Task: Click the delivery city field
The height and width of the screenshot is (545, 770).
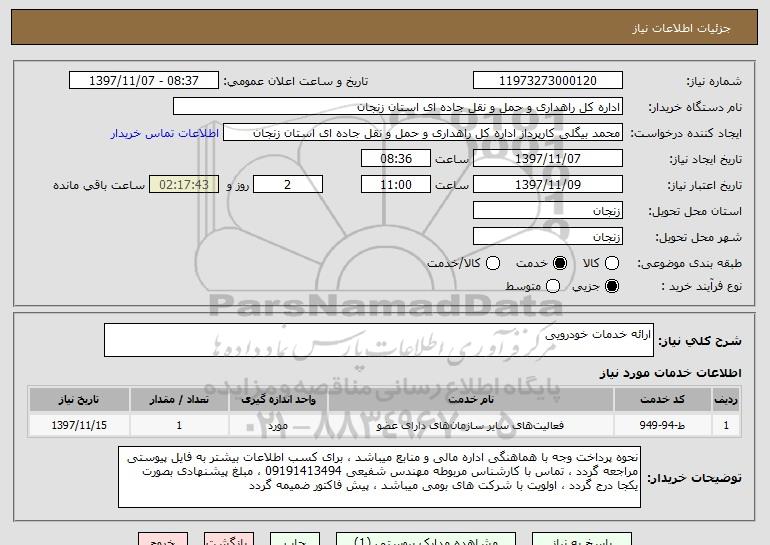Action: pos(548,237)
